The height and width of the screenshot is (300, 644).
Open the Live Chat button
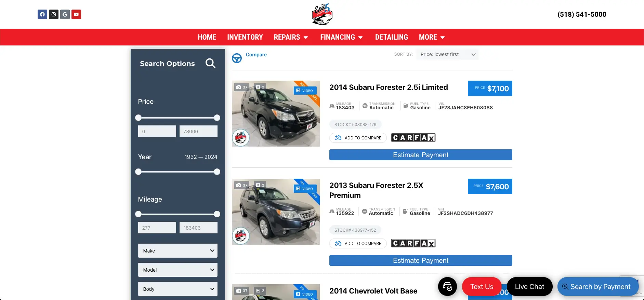[530, 287]
